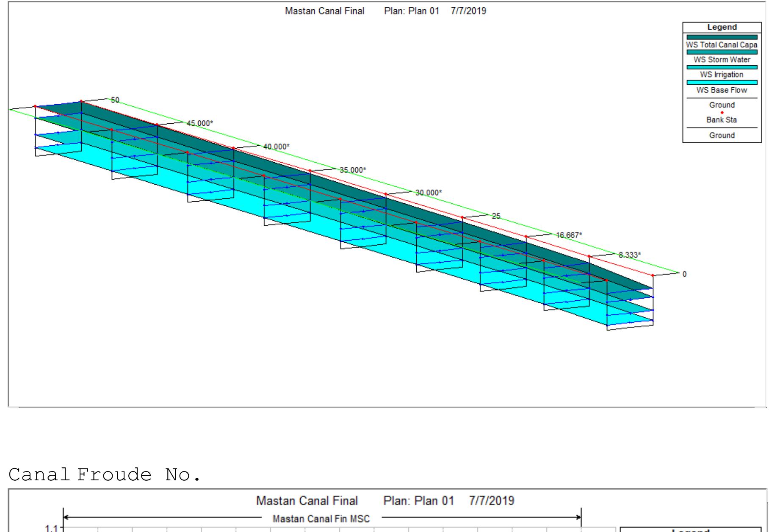
Task: Click the date 7/7/2019 in lower plot title
Action: point(492,501)
